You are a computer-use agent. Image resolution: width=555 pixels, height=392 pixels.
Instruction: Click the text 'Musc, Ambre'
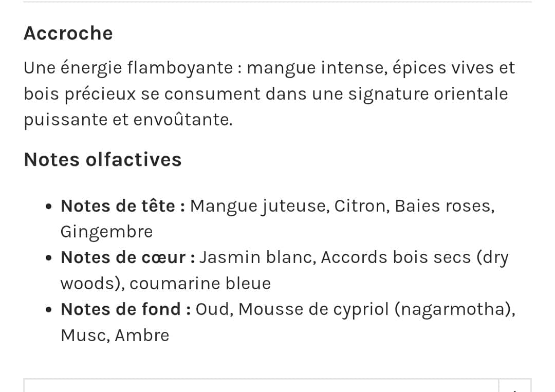[x=115, y=335]
